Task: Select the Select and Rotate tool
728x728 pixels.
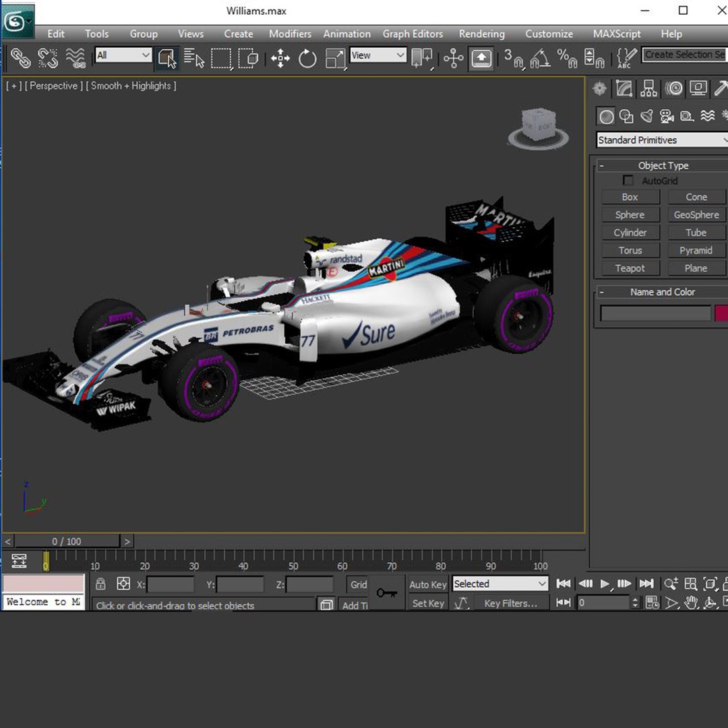Action: pos(307,59)
